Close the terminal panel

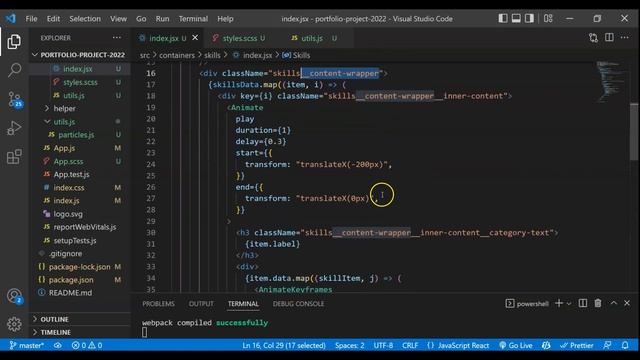pos(627,303)
